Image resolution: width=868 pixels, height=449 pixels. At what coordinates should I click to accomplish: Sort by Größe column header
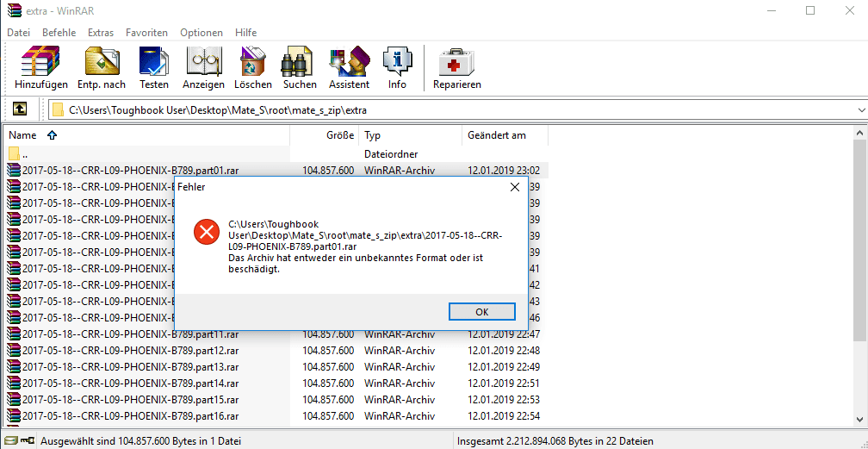(x=325, y=135)
